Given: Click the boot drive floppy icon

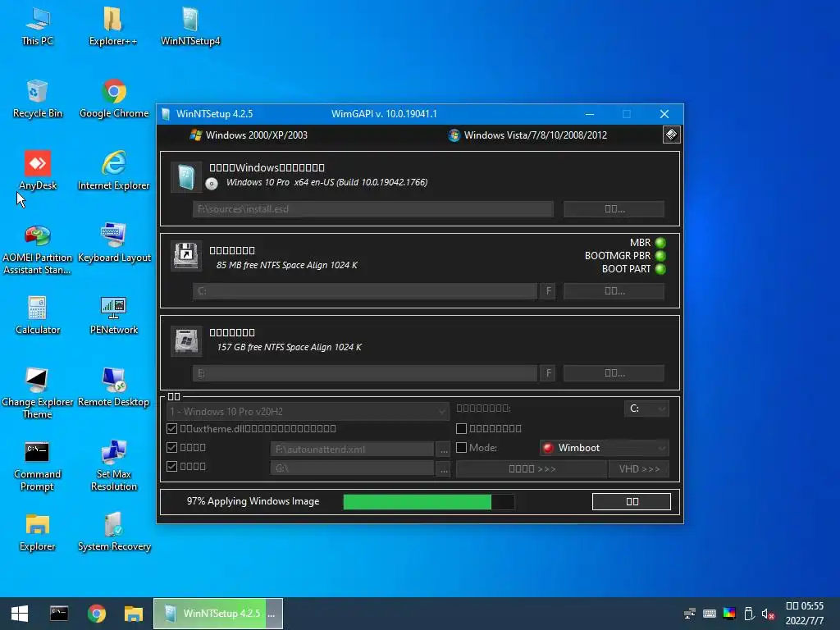Looking at the screenshot, I should [186, 256].
